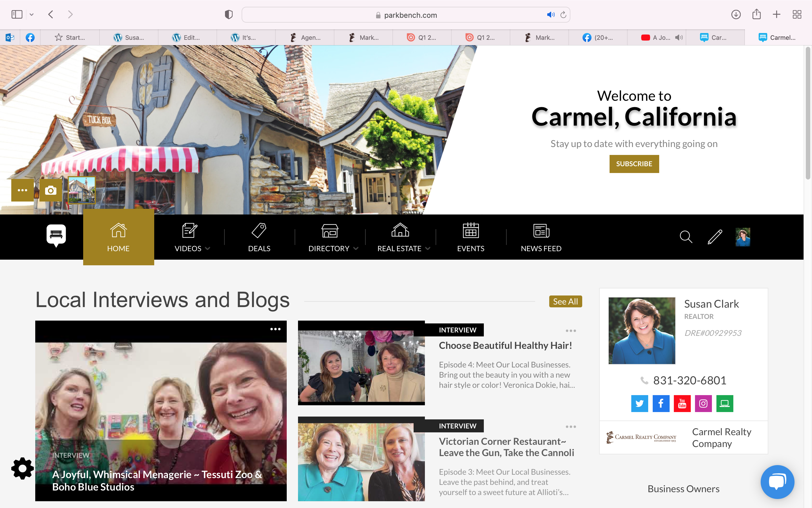Open the settings gear icon

23,468
